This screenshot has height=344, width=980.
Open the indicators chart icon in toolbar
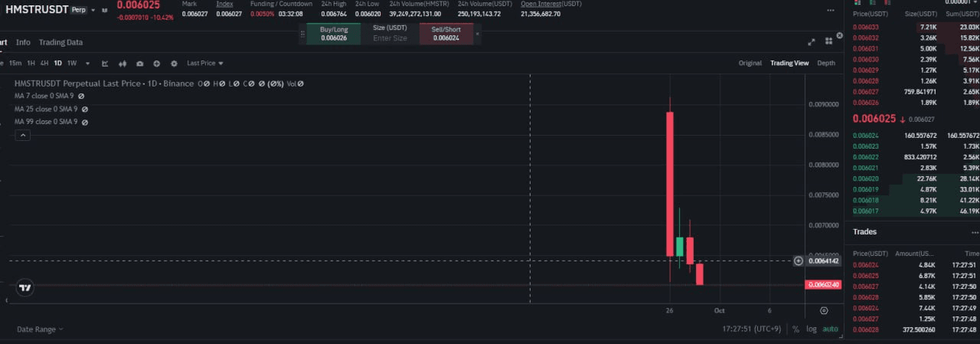click(105, 63)
